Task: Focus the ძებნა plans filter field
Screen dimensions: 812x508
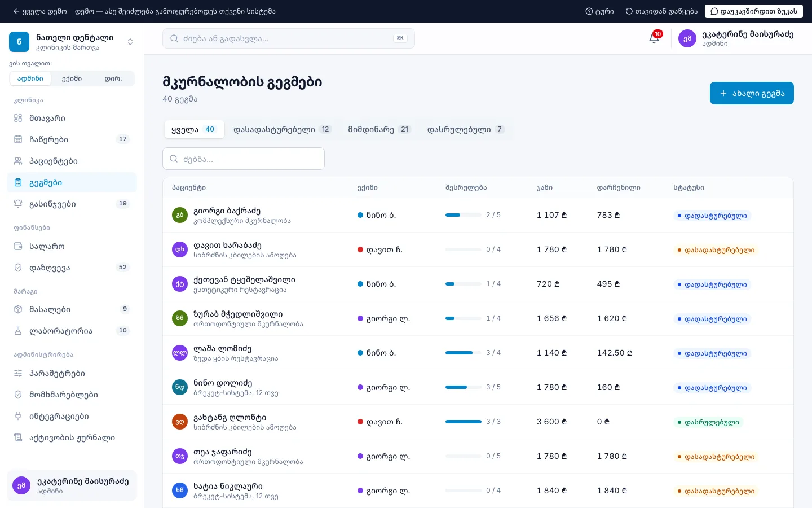Action: click(244, 159)
